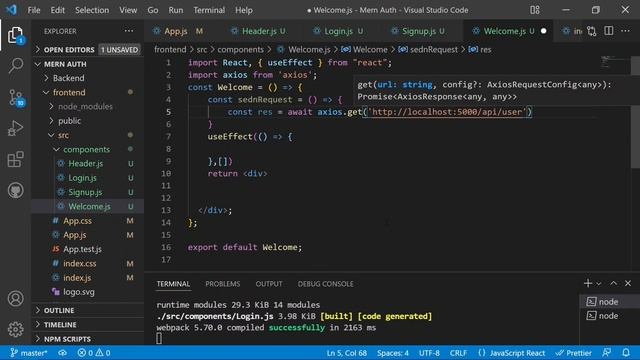640x360 pixels.
Task: Expand the node_modules folder
Action: click(x=87, y=107)
